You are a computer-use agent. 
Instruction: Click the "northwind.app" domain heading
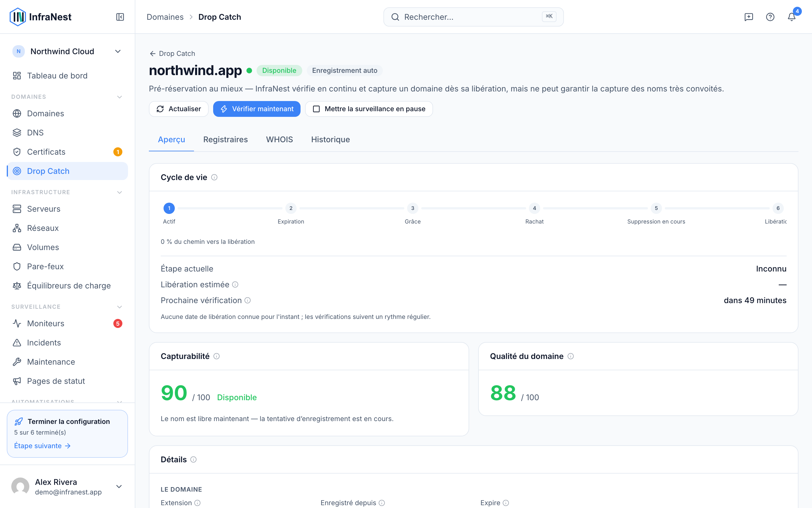(x=195, y=70)
